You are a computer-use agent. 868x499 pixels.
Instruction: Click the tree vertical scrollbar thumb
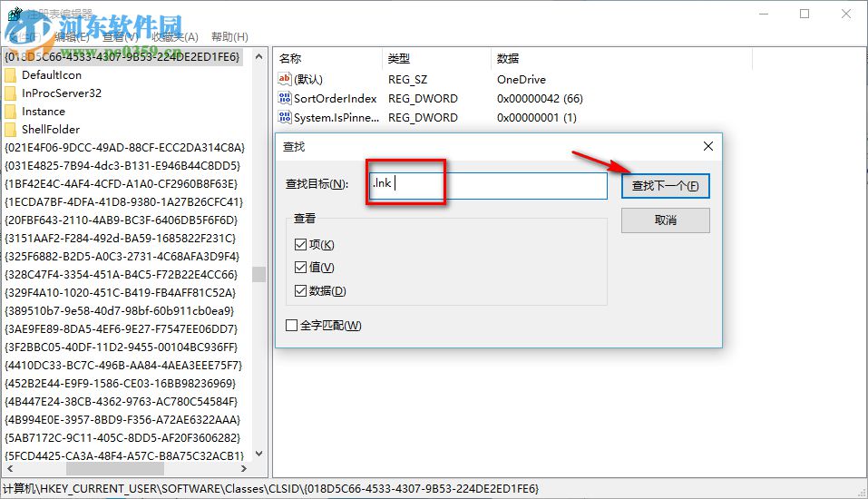[259, 274]
